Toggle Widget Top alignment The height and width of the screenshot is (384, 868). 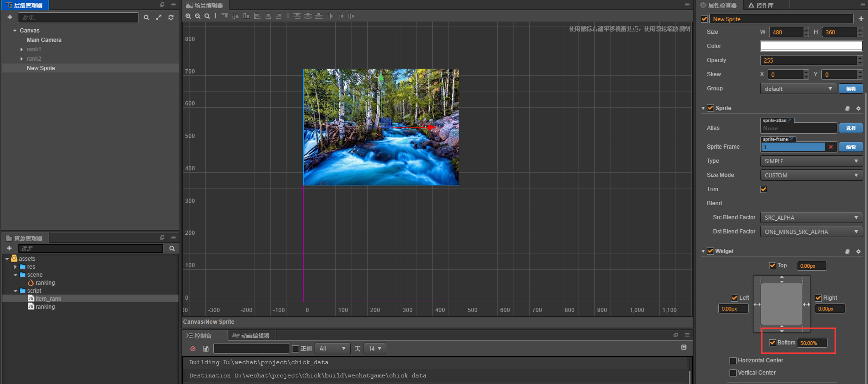tap(772, 265)
